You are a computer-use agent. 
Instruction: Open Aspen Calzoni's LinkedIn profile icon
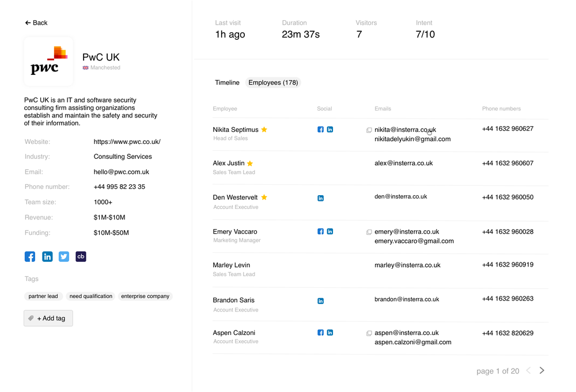click(x=330, y=333)
